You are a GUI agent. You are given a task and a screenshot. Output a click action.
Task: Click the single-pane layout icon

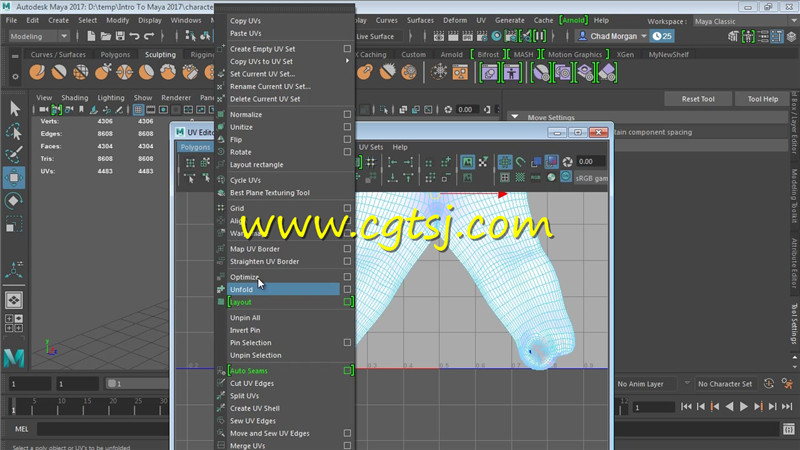14,300
